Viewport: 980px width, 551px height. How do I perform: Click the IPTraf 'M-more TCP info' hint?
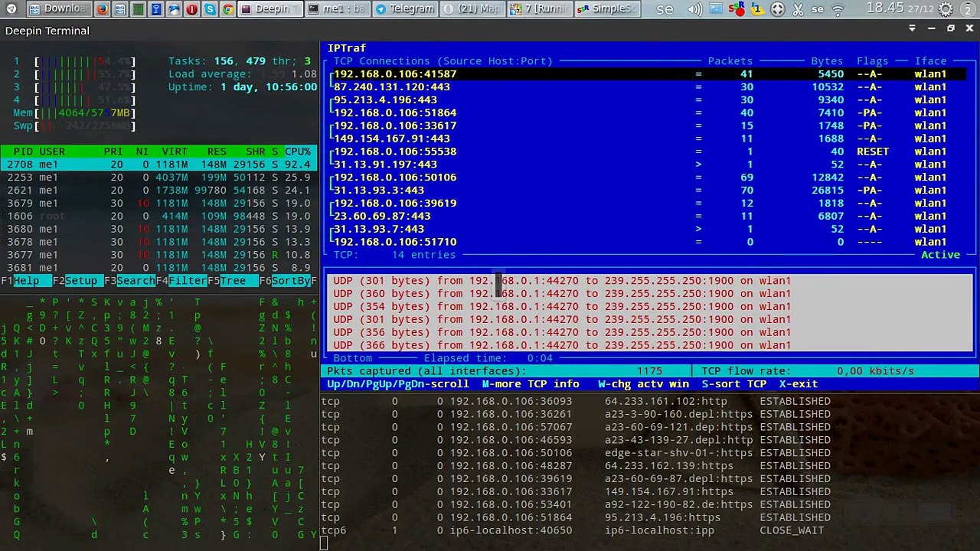coord(530,384)
